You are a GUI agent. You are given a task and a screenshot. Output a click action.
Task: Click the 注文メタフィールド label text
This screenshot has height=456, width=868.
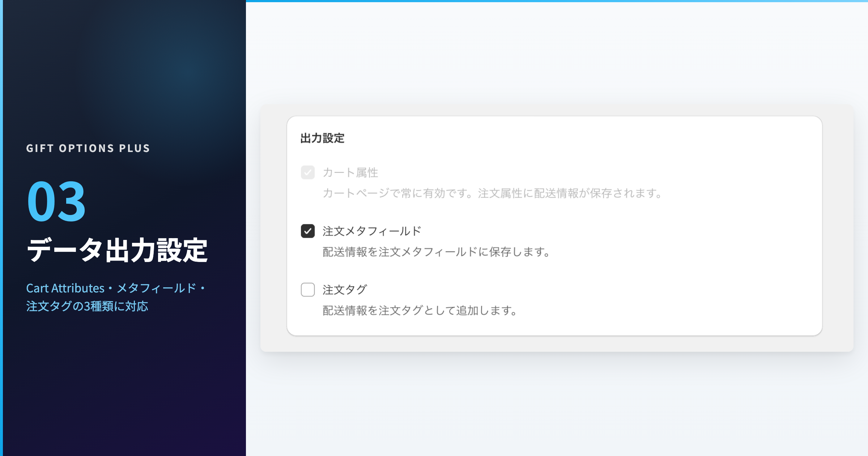click(372, 231)
